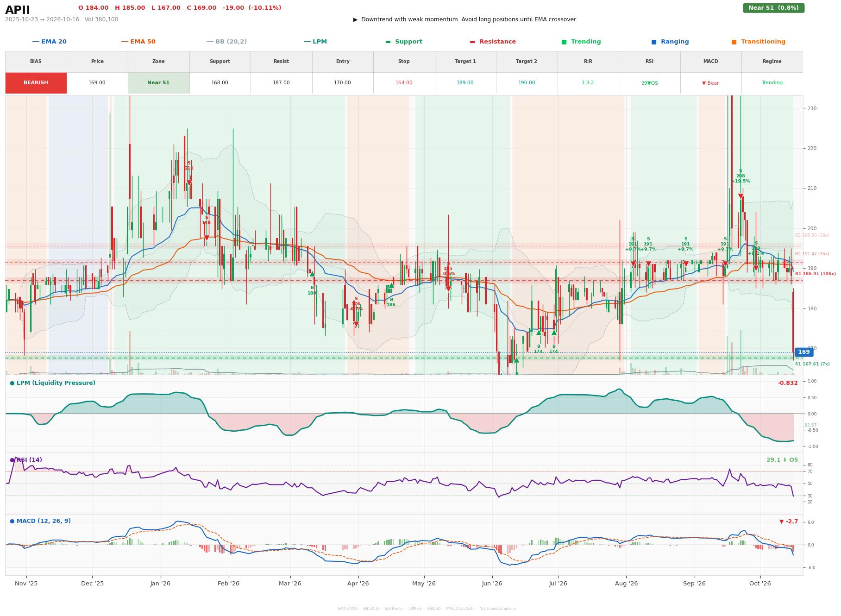Click the RSI cell 29 OS
Viewport: 841px width, 616px height.
(x=649, y=83)
